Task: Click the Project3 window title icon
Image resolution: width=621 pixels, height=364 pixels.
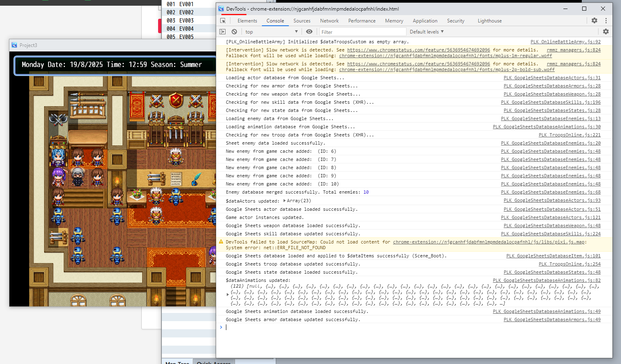Action: click(14, 45)
